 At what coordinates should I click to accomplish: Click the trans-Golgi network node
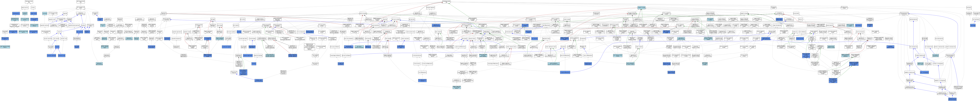point(77,47)
